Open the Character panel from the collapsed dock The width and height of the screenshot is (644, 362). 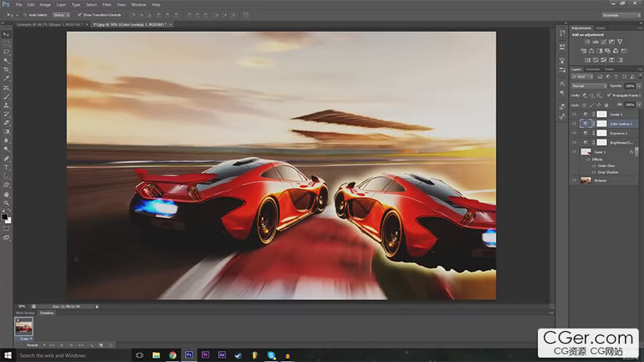(562, 83)
